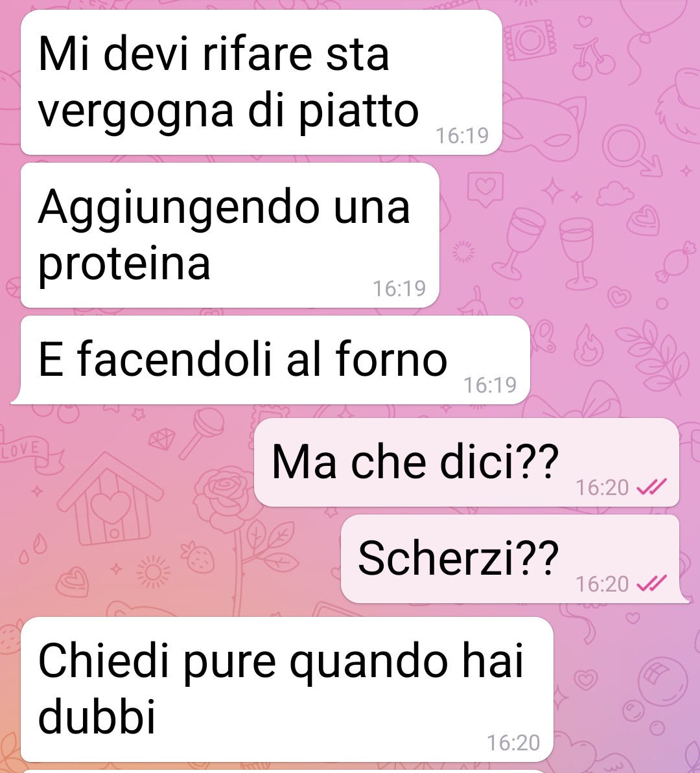Click the read checkmarks on 'Ma che dici??'
The width and height of the screenshot is (700, 773).
[651, 487]
